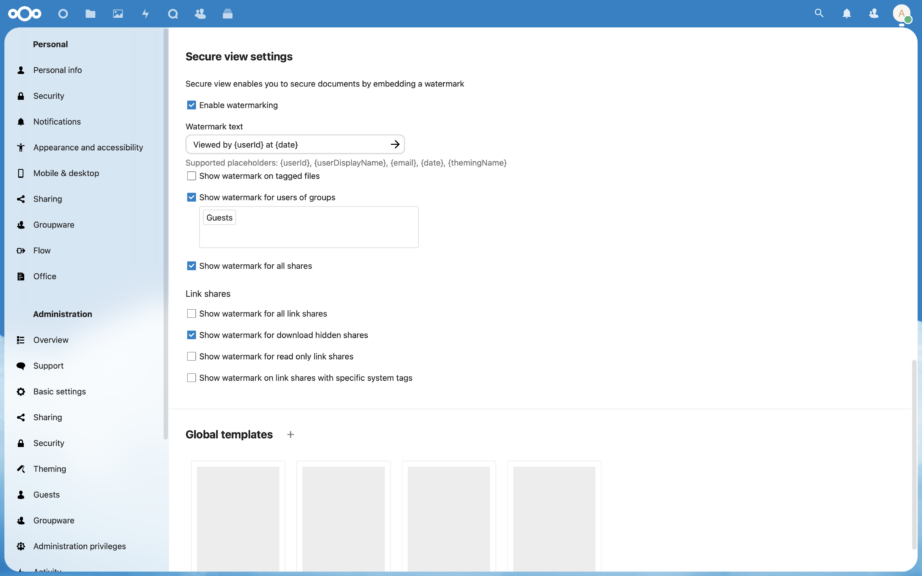Open the notifications bell
Screen dimensions: 922x576
click(846, 13)
